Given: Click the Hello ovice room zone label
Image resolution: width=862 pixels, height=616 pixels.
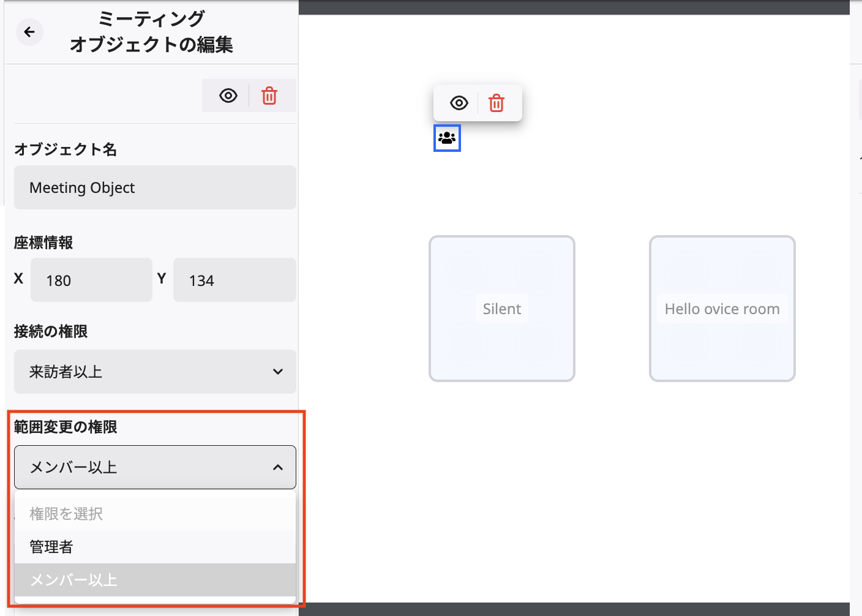Looking at the screenshot, I should click(722, 309).
